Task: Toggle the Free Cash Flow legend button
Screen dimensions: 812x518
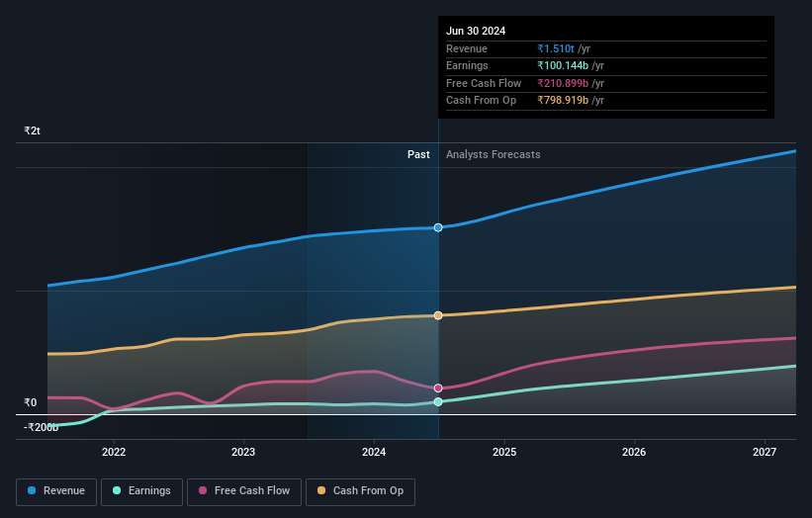Action: point(244,491)
